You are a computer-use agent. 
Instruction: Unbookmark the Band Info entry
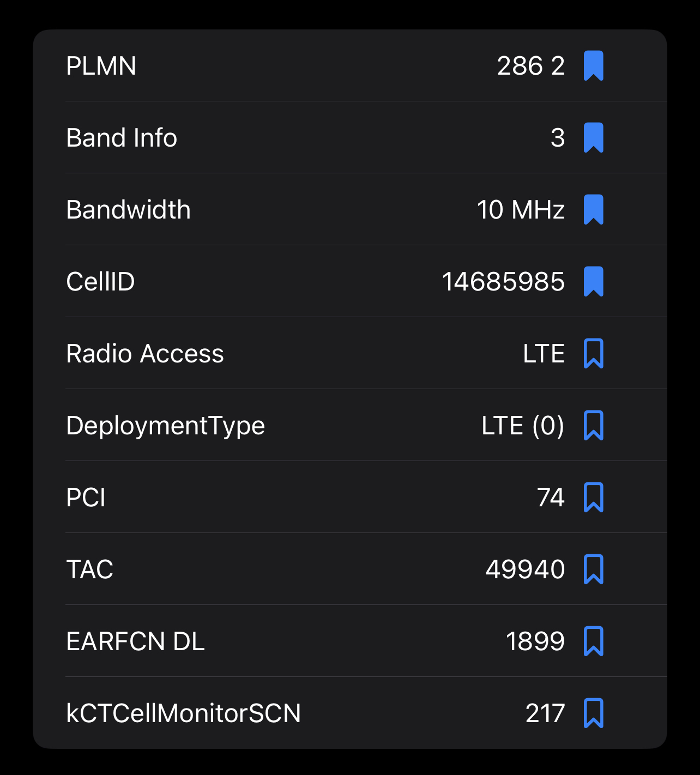tap(594, 138)
